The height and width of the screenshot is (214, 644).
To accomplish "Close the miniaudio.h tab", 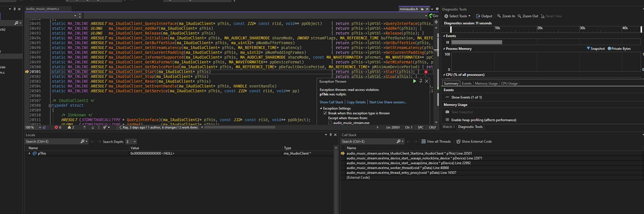I will [x=427, y=9].
